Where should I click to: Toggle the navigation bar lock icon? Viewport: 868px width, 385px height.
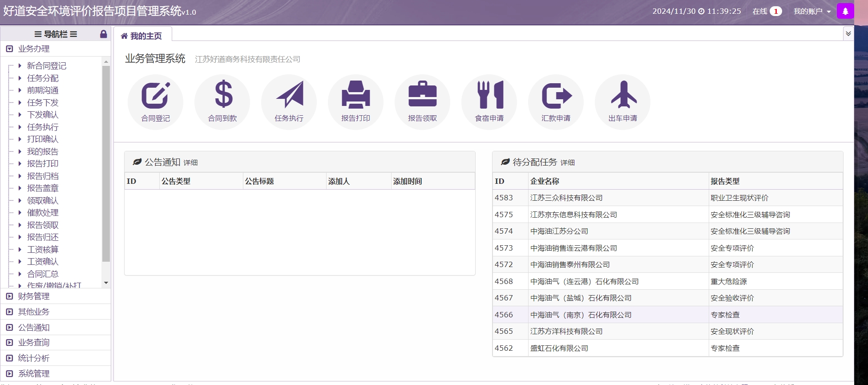click(x=103, y=34)
